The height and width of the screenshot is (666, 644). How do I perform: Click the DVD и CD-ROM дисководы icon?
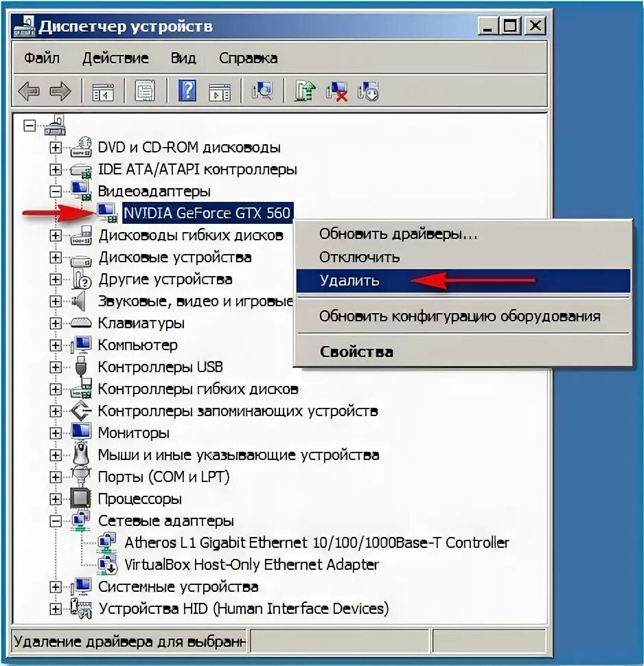(81, 147)
